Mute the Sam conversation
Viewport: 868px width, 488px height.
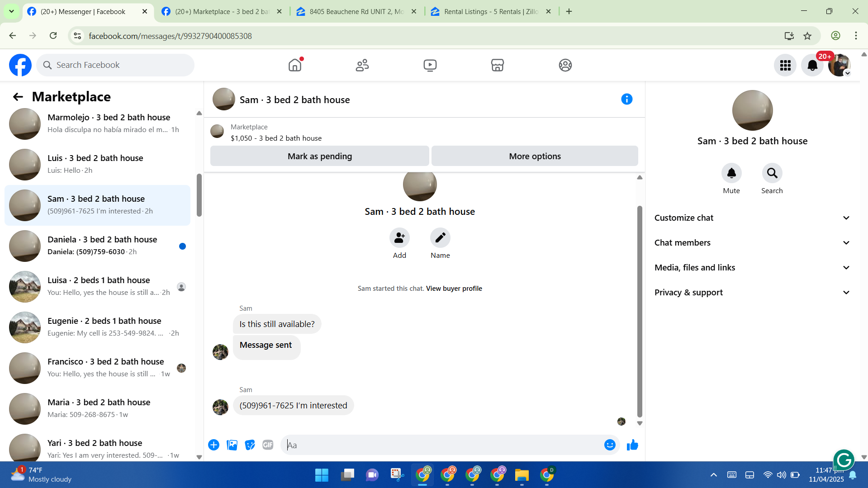[x=731, y=173]
